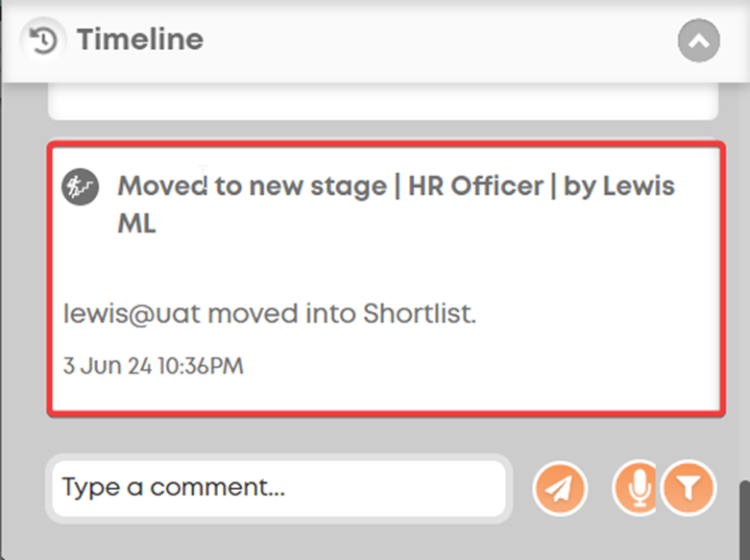Select the red-outlined timeline entry card
Screen dimensions: 750x560
tap(386, 280)
